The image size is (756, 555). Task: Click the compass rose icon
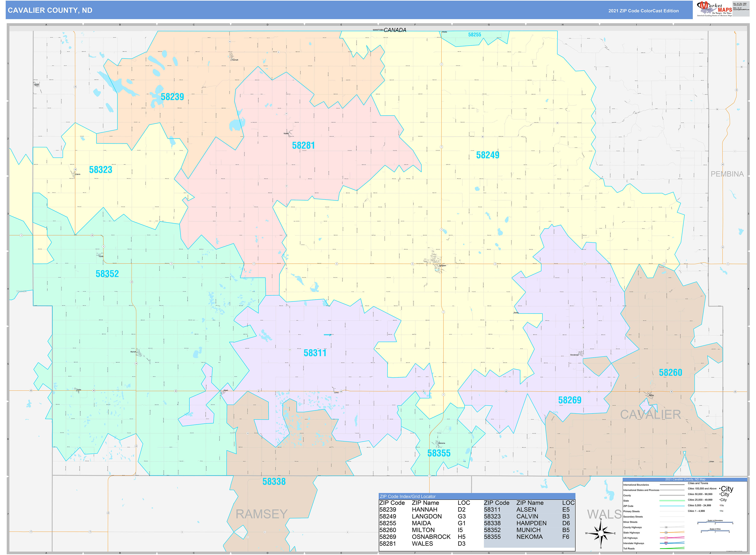(x=601, y=533)
